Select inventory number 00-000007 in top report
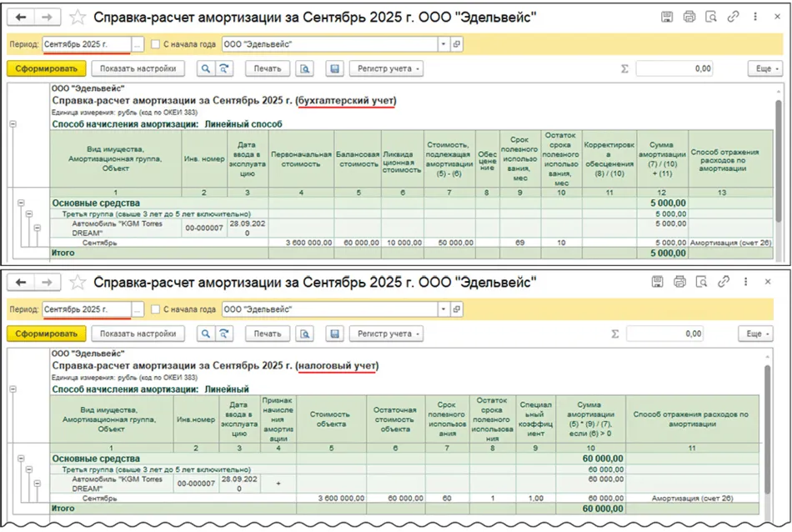Screen dimensions: 792x532 tap(204, 228)
